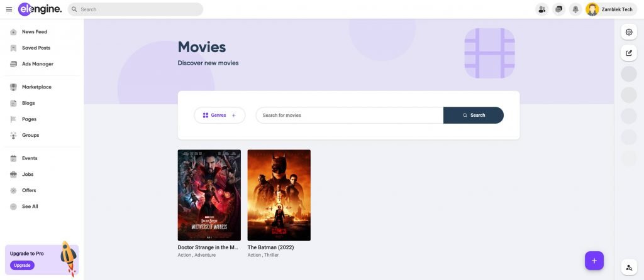This screenshot has height=280, width=644.
Task: Open Zamblek Tech profile menu
Action: click(611, 9)
